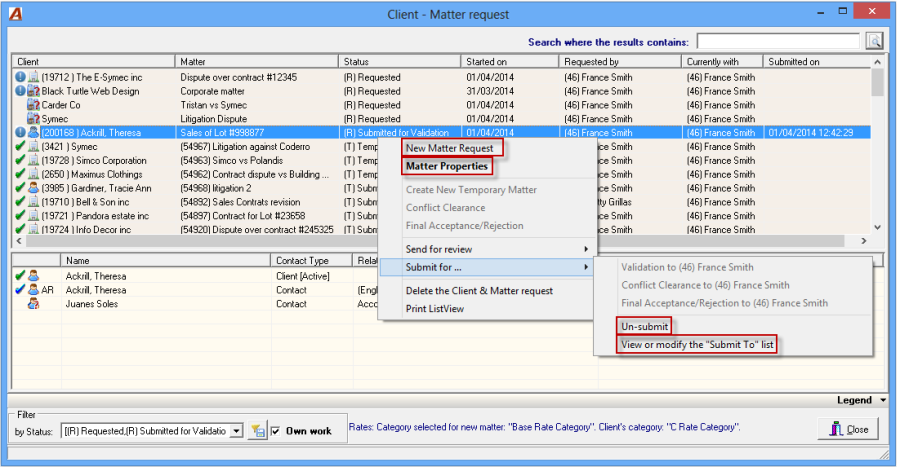
Task: Click the Symec Litigation Dispute row icon
Action: [33, 119]
